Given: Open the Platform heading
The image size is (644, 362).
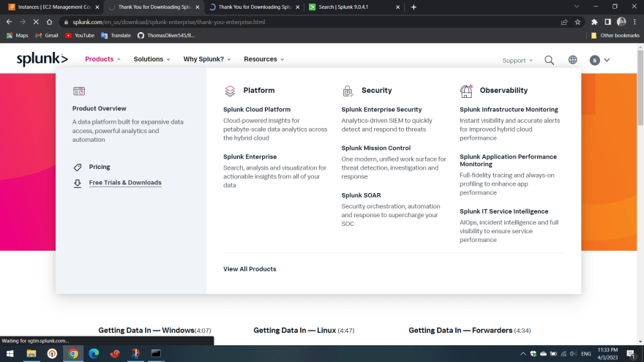Looking at the screenshot, I should (259, 90).
